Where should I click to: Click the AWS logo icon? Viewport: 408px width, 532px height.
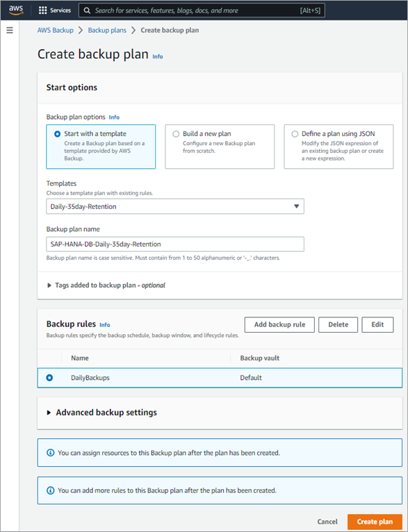click(16, 10)
